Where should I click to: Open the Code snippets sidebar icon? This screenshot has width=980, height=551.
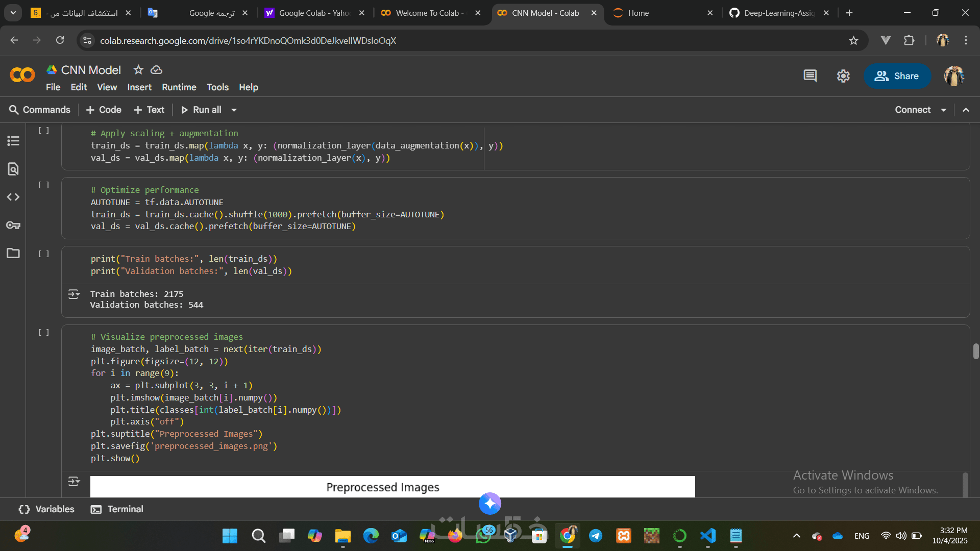coord(13,197)
